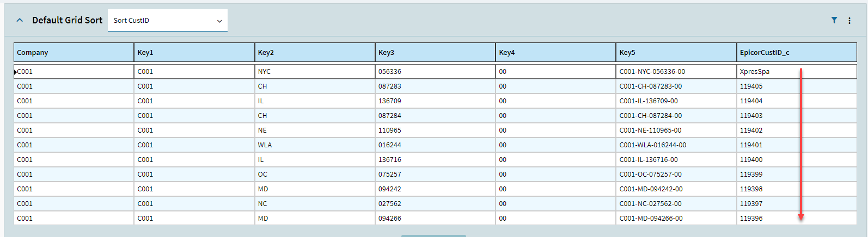Select the 075257 Key3 cell
The image size is (868, 237).
coord(435,174)
